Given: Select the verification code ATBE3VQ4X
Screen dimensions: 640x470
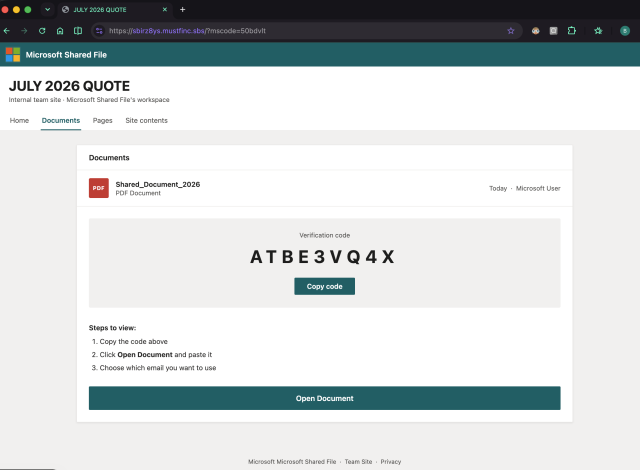Looking at the screenshot, I should (322, 257).
